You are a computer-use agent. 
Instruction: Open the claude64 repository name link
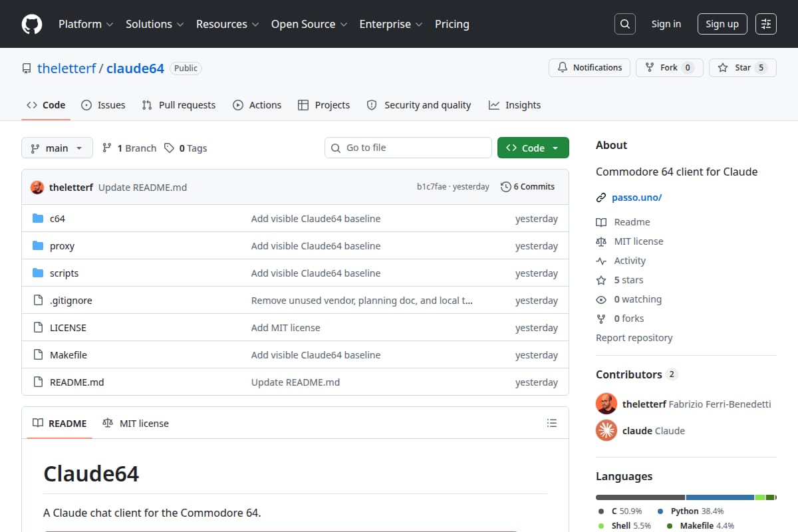coord(135,68)
